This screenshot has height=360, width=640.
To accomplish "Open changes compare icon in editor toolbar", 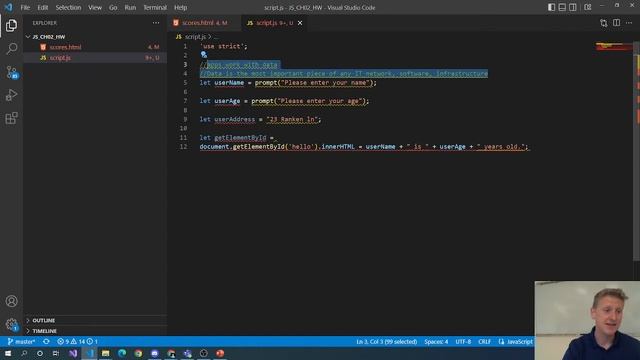I will [604, 23].
